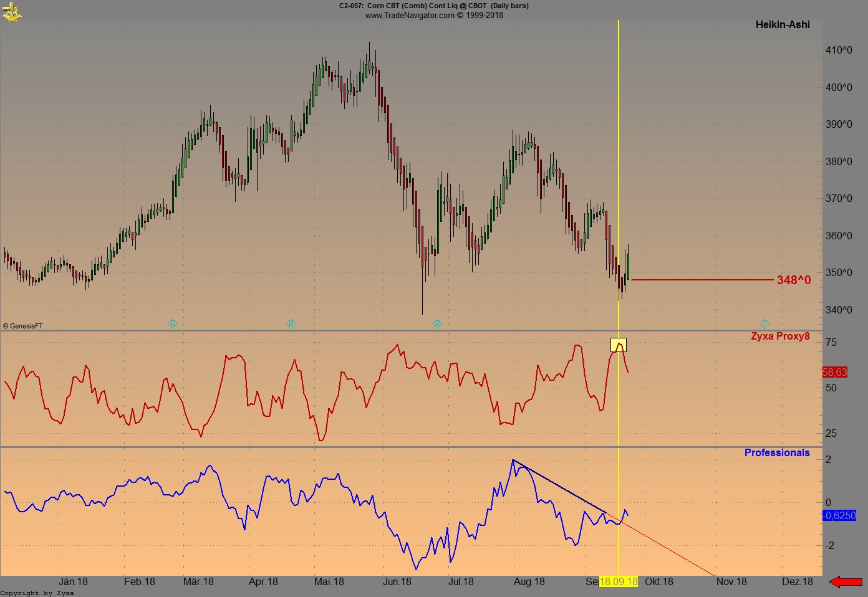Screen dimensions: 868x597
Task: Click the red scroll arrow at bottom right
Action: click(845, 581)
